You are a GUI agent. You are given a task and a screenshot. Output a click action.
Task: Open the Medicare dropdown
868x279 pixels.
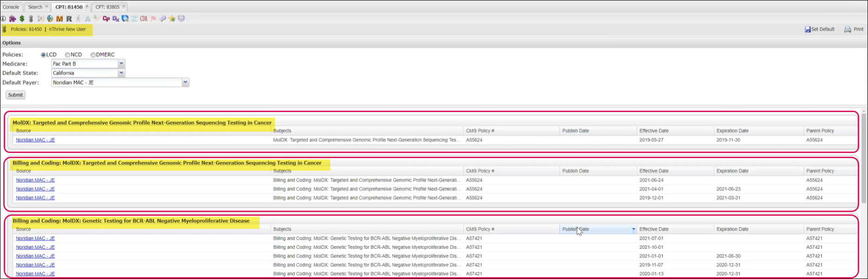coord(121,64)
